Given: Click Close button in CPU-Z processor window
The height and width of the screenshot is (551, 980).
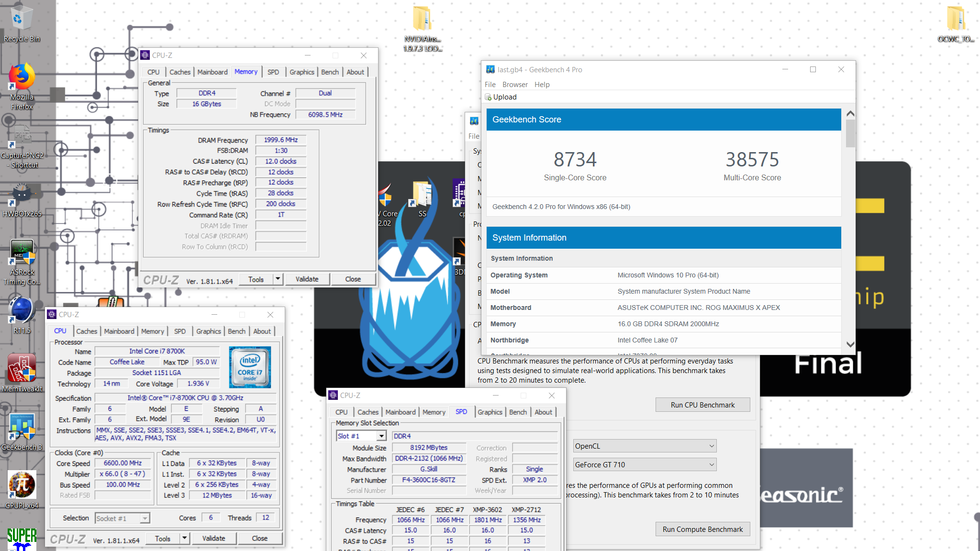Looking at the screenshot, I should 260,539.
